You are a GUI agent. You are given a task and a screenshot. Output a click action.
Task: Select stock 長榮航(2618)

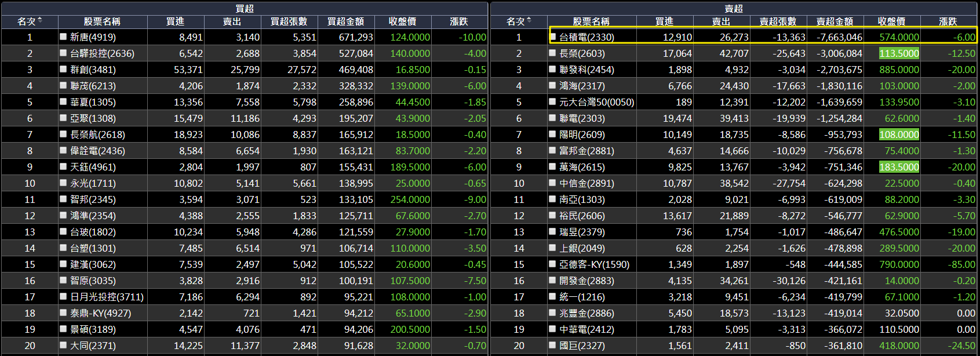click(x=97, y=135)
